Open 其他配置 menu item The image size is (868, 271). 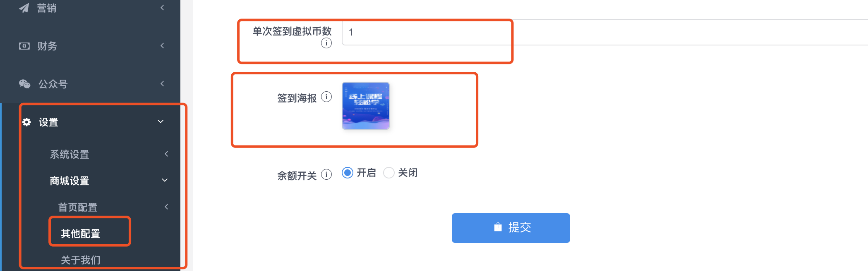tap(81, 233)
